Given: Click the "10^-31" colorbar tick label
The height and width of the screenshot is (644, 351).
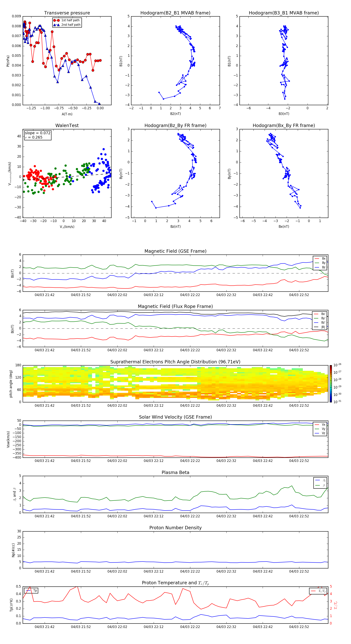Looking at the screenshot, I should (337, 402).
